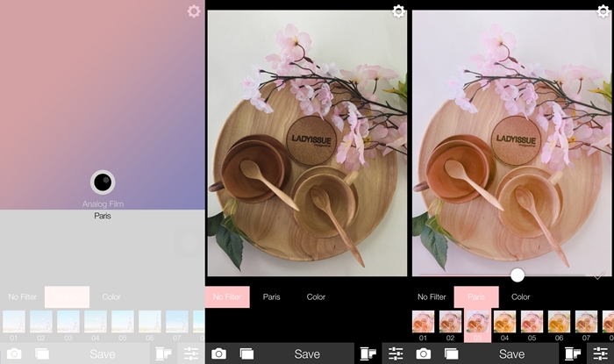Choose Paris filter thumbnail 01 in the left screen

14,322
